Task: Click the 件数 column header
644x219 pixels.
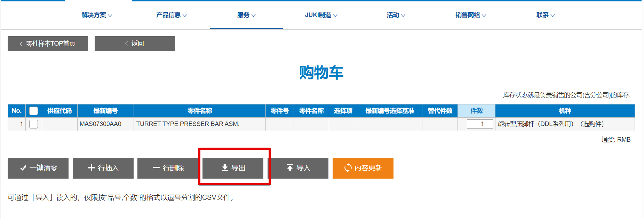Action: pyautogui.click(x=476, y=111)
